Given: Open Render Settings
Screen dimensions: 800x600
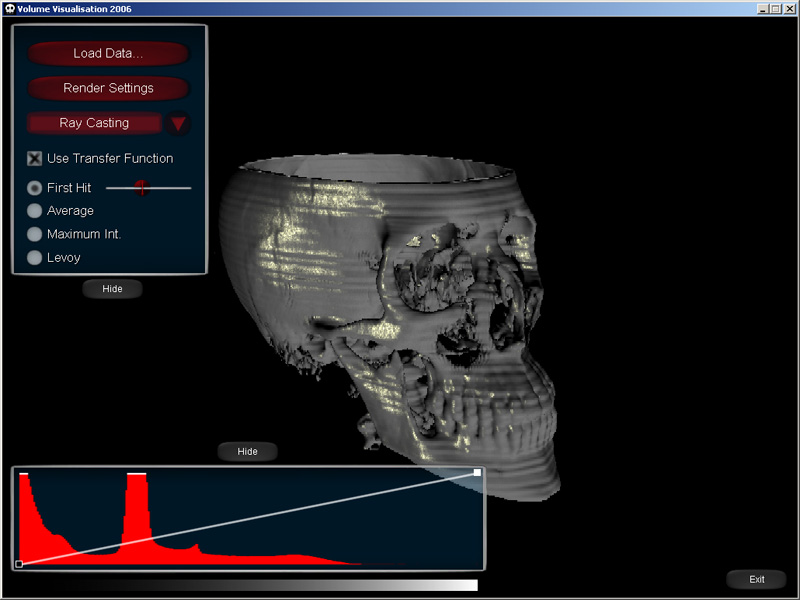Looking at the screenshot, I should 108,88.
